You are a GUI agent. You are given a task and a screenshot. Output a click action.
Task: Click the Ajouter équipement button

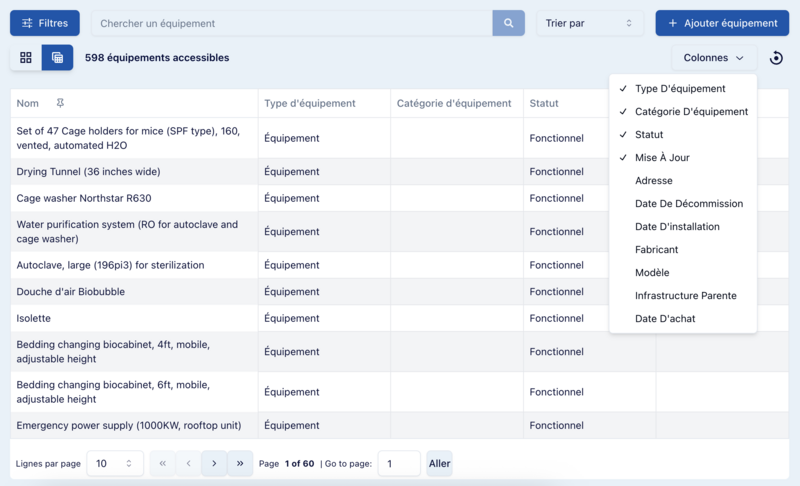722,23
